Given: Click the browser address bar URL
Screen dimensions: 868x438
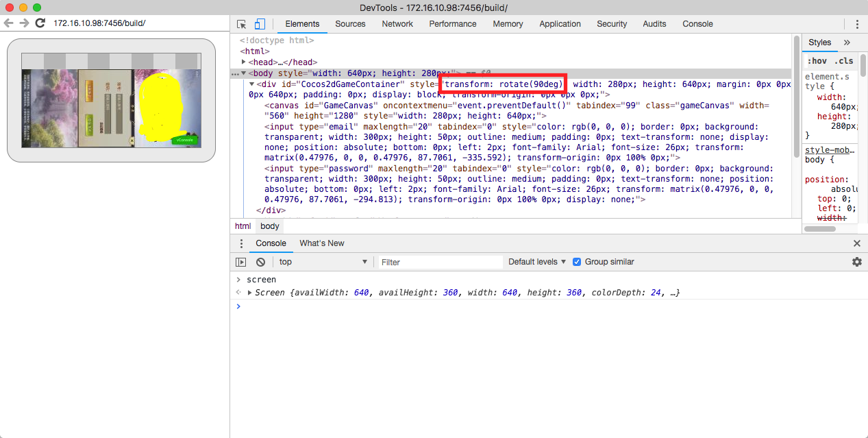Looking at the screenshot, I should [99, 23].
